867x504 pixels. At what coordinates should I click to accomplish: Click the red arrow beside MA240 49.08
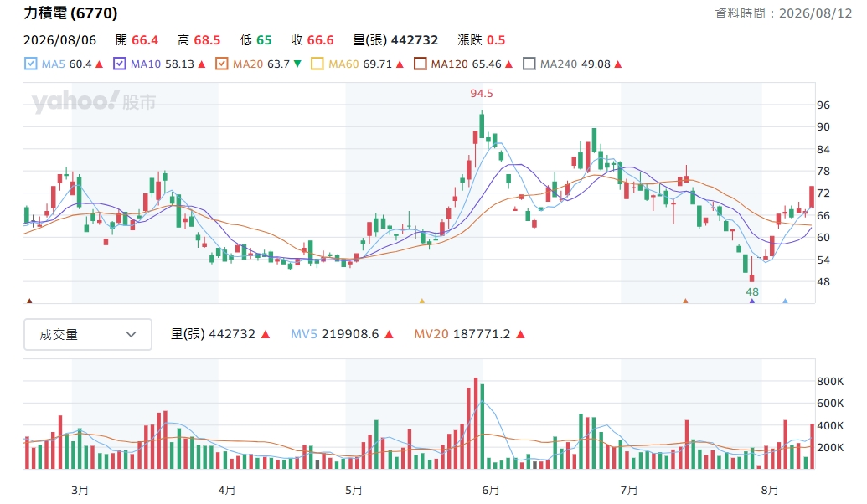(618, 64)
